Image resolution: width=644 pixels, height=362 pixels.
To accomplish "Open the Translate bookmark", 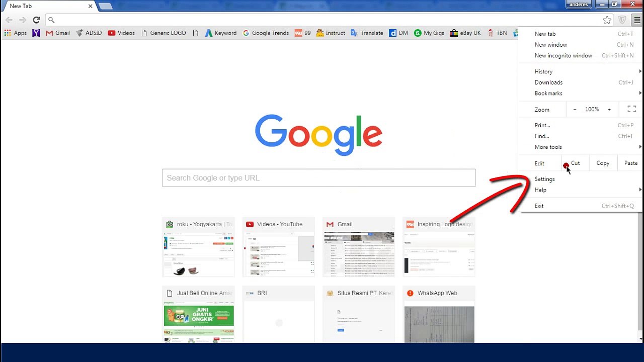I will (x=367, y=33).
